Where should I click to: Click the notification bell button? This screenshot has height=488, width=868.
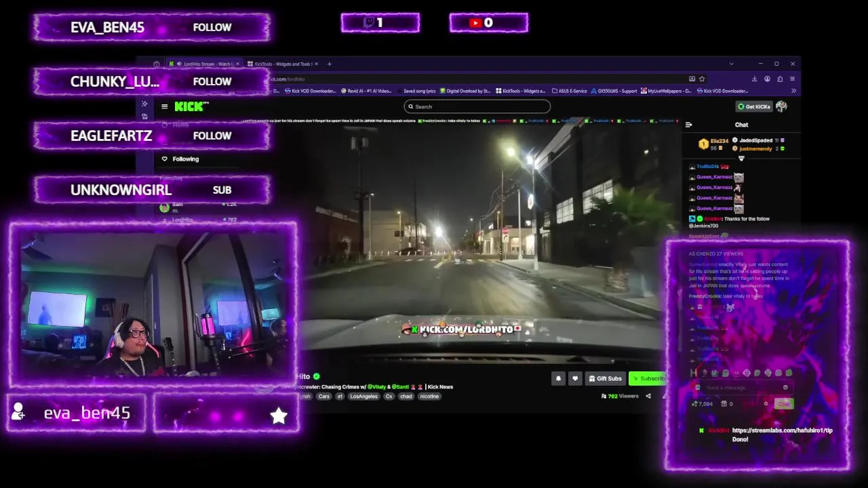(558, 378)
